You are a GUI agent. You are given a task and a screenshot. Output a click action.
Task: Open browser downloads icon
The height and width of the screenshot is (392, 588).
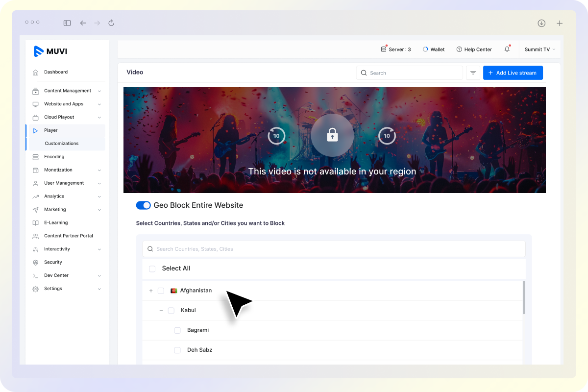pos(541,23)
